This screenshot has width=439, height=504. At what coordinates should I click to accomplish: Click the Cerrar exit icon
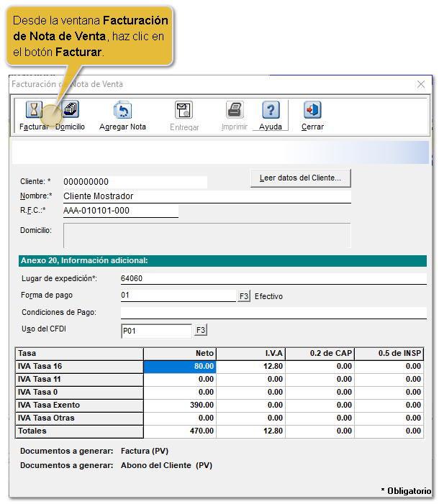pyautogui.click(x=312, y=110)
